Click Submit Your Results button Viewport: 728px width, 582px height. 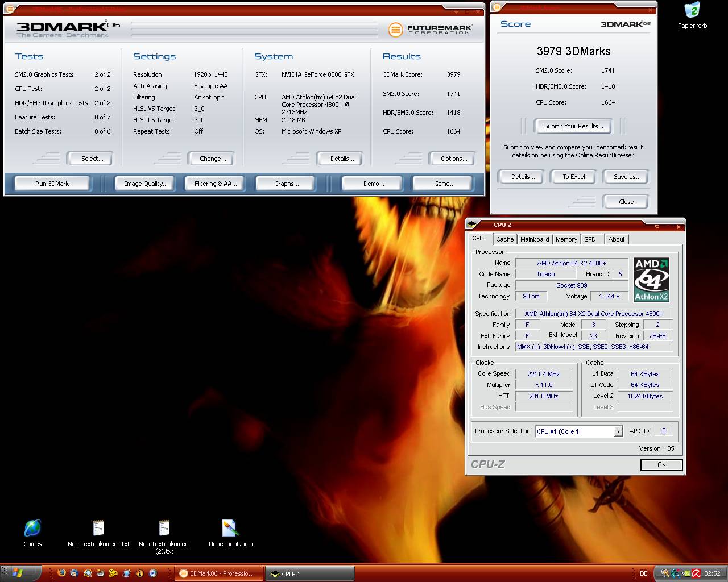pos(573,126)
